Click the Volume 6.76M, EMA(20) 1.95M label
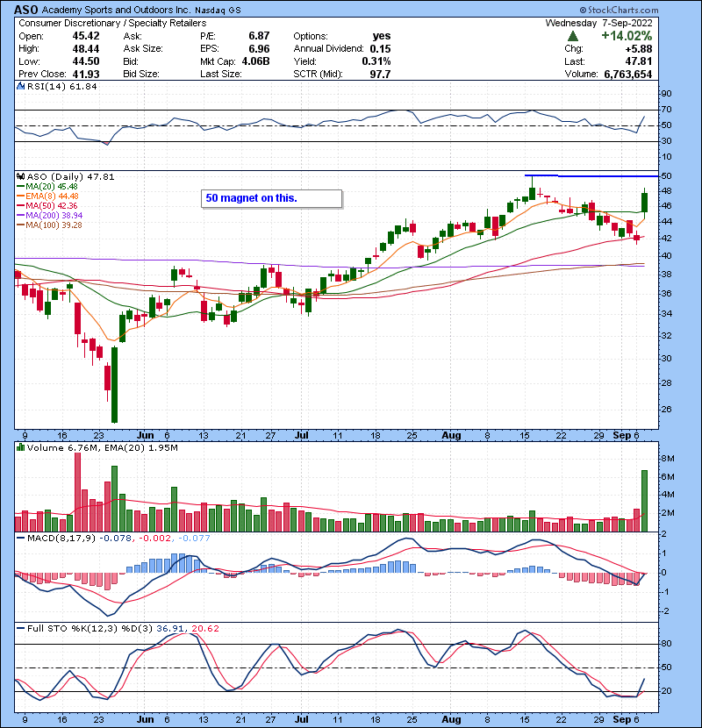Viewport: 702px width, 728px height. (x=102, y=448)
